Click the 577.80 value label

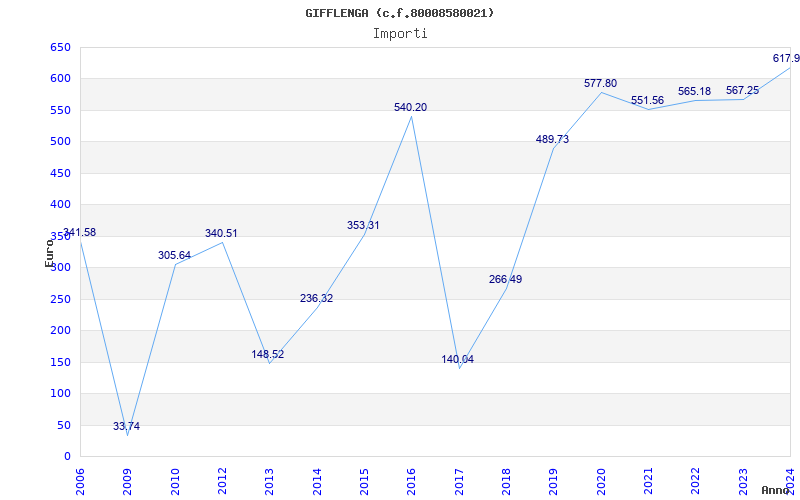coord(601,83)
